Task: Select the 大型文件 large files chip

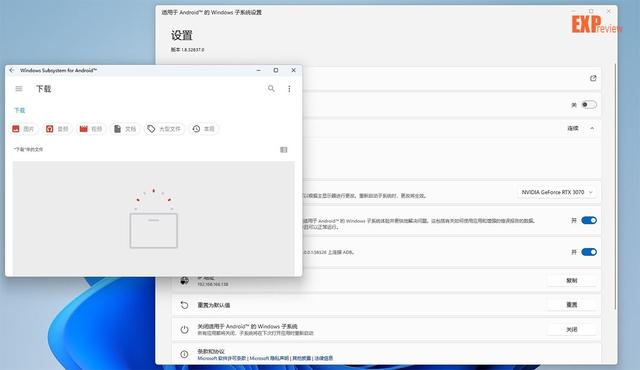Action: pos(164,129)
